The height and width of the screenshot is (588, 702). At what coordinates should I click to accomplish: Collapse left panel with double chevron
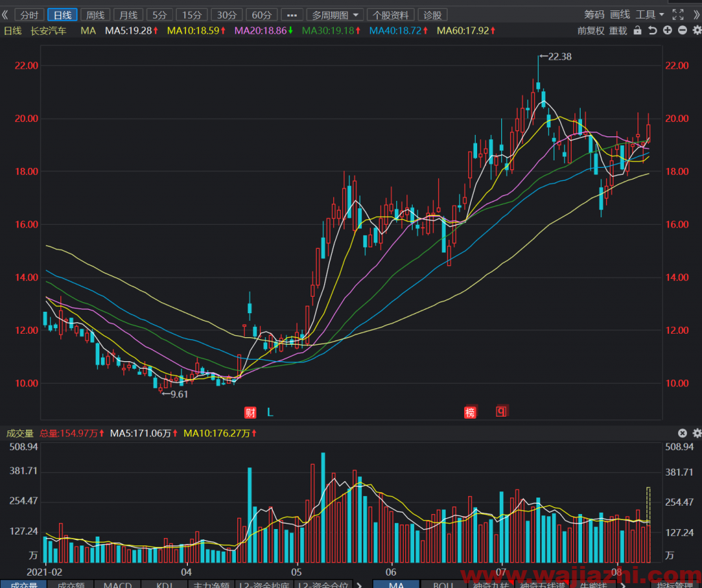click(5, 15)
